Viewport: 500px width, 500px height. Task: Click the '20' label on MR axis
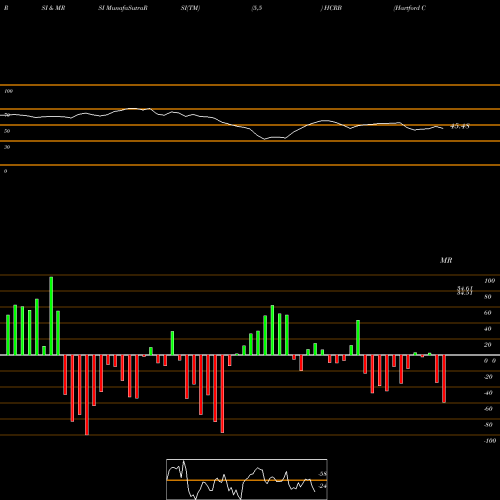pyautogui.click(x=487, y=345)
